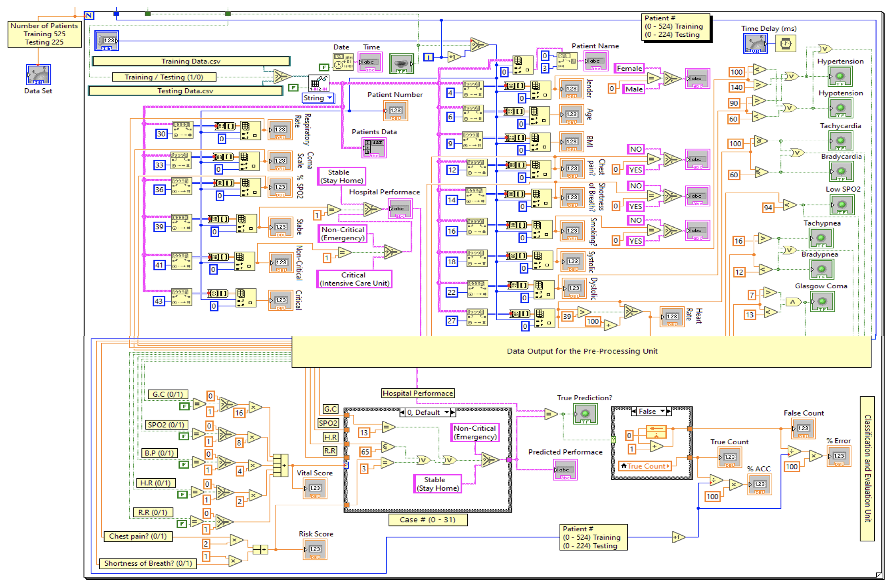Viewport: 893px width, 588px height.
Task: Click the True Count local variable
Action: point(645,466)
